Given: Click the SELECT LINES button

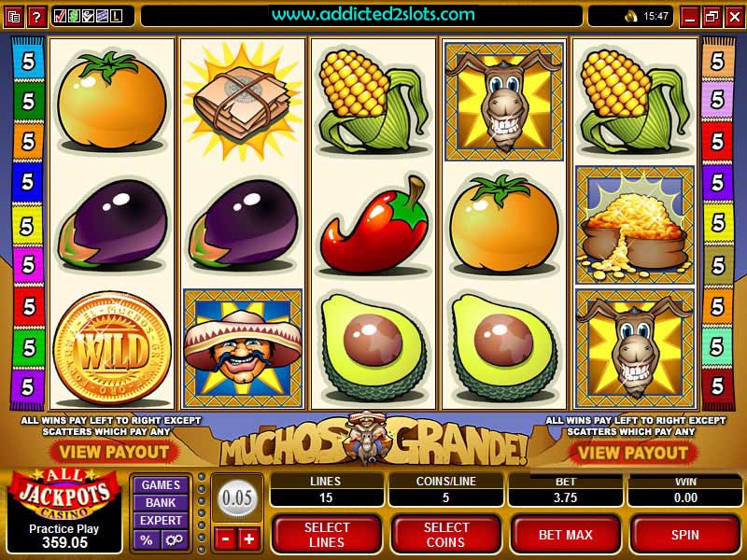Looking at the screenshot, I should pyautogui.click(x=327, y=534).
